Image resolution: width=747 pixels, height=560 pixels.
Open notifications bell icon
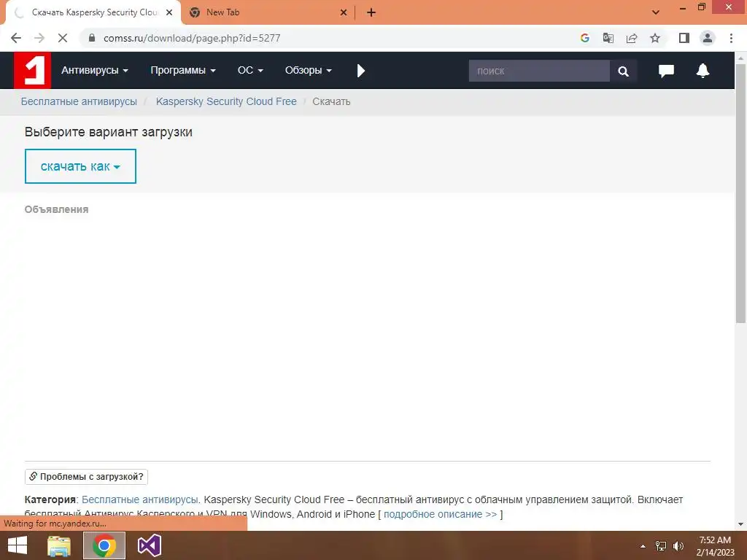[x=703, y=71]
